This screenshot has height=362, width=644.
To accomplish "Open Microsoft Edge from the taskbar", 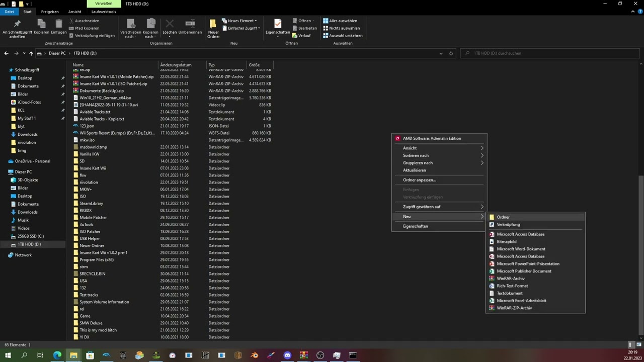I will (x=57, y=355).
